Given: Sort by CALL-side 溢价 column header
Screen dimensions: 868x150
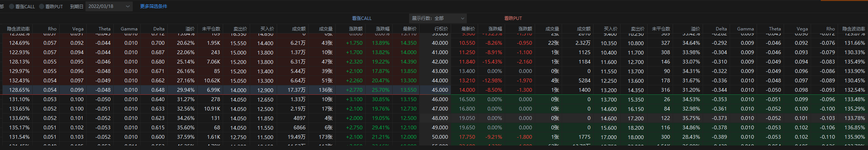Looking at the screenshot, I should (190, 29).
